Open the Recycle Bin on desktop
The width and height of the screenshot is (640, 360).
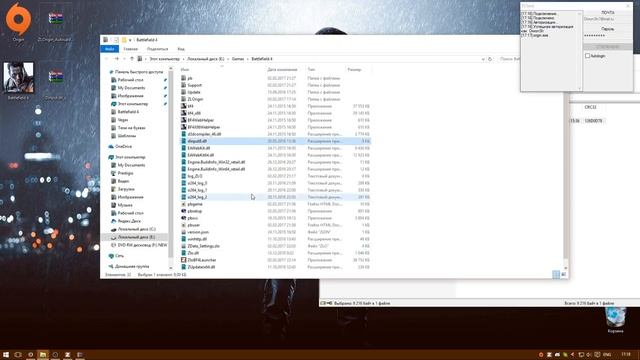click(x=616, y=320)
